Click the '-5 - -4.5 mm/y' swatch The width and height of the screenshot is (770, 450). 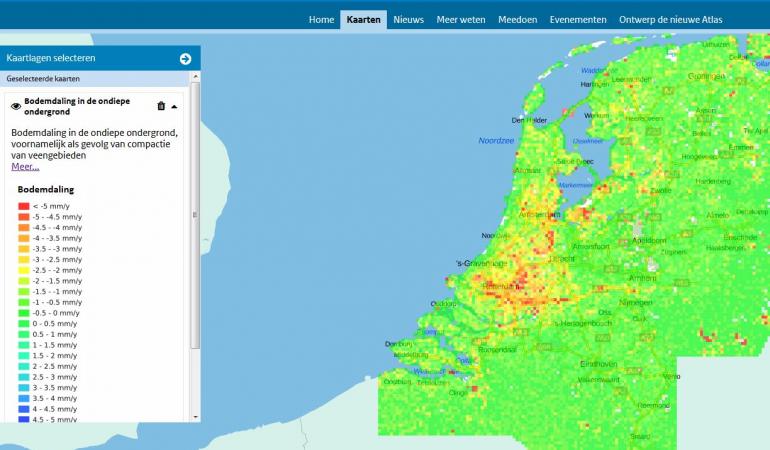[24, 217]
